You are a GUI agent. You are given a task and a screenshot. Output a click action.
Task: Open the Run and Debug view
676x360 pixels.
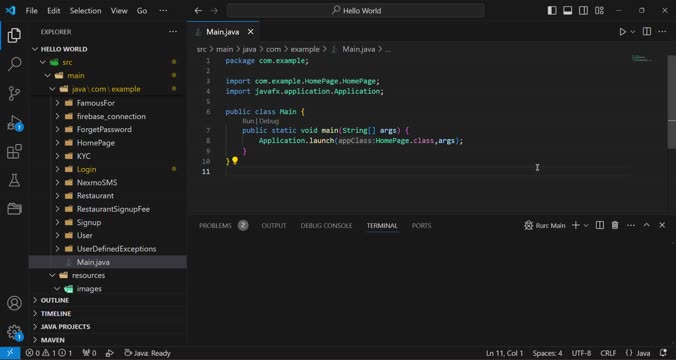[14, 123]
